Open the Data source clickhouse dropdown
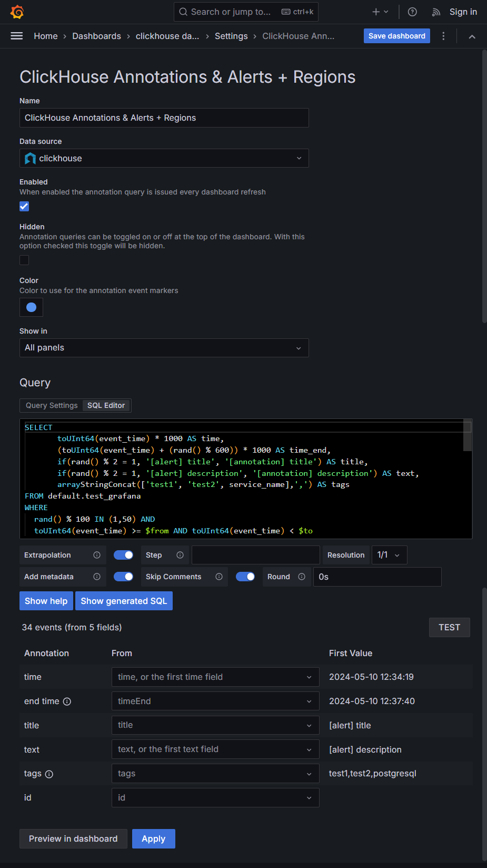The image size is (487, 868). [x=164, y=158]
